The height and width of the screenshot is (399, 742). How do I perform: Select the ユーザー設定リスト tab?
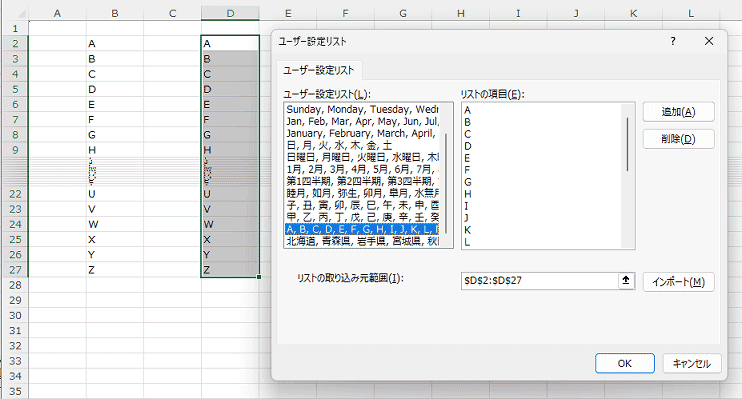[x=318, y=71]
